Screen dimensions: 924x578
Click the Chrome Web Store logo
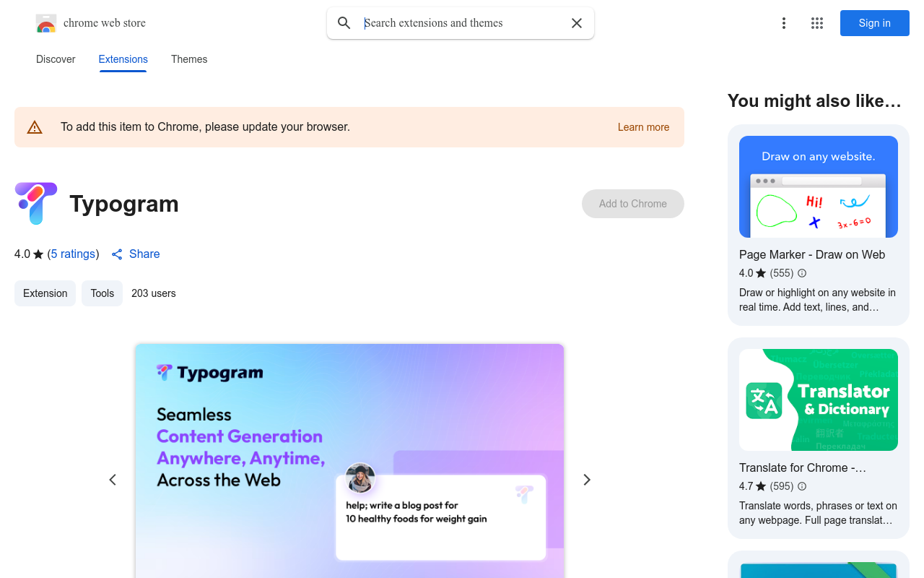(x=46, y=23)
